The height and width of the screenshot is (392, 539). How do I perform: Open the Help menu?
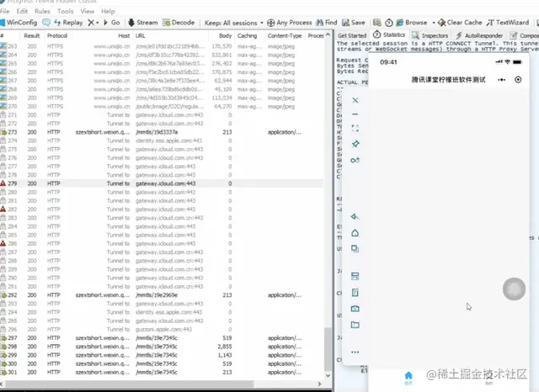[108, 11]
